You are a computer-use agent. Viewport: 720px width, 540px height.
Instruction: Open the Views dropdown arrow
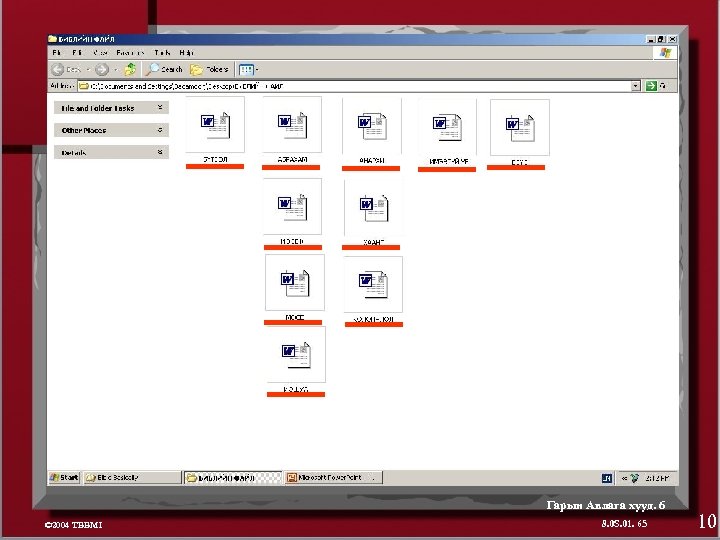(x=257, y=70)
